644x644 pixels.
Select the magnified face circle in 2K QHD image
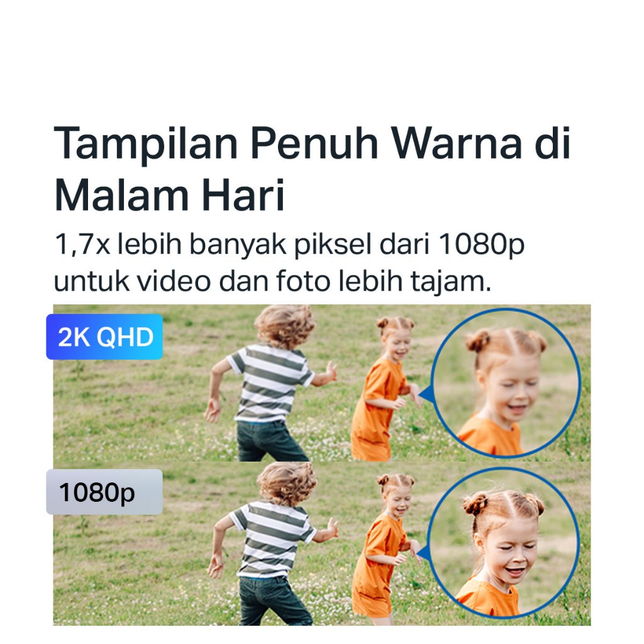click(506, 383)
